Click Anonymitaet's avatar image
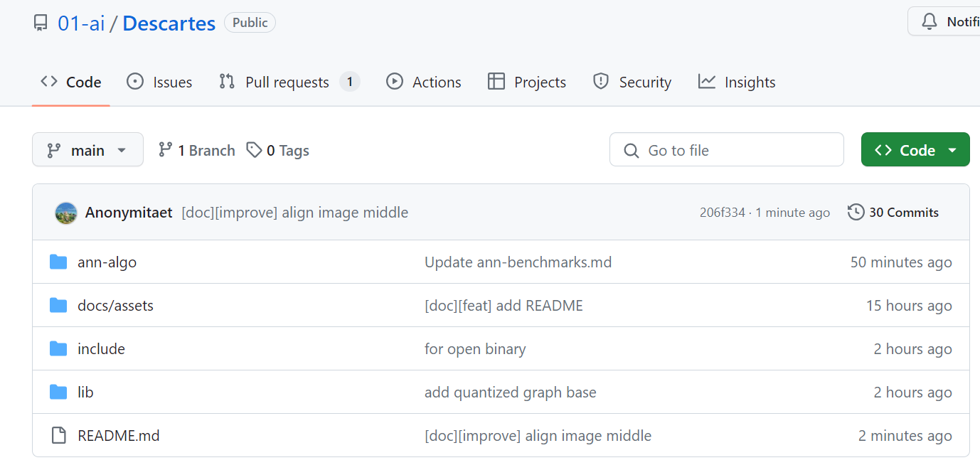 coord(66,213)
